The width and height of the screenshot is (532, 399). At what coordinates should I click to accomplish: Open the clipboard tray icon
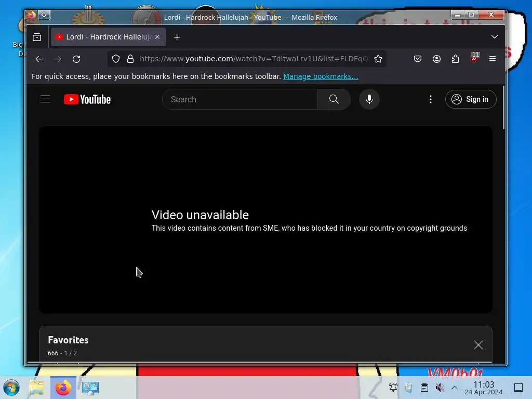coord(424,388)
